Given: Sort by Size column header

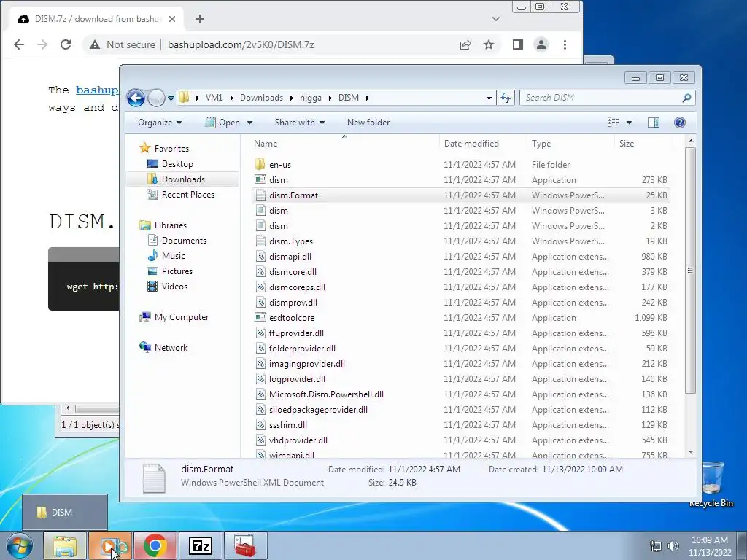Looking at the screenshot, I should point(627,144).
